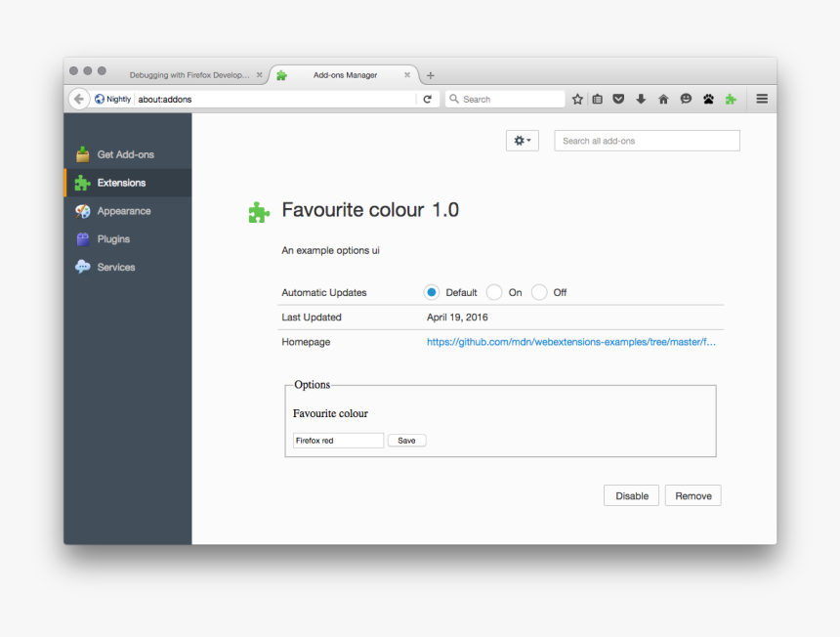Click the Firefox red colour text field
Image resolution: width=840 pixels, height=637 pixels.
pyautogui.click(x=338, y=441)
